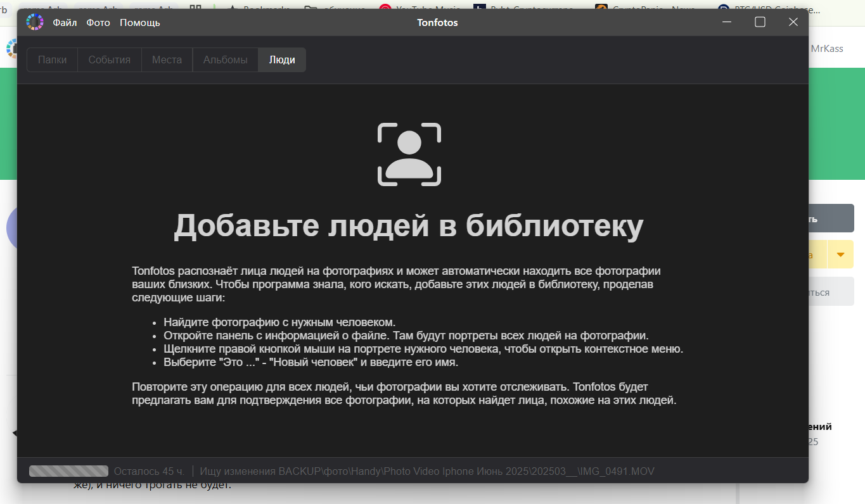Click the Tonfotos window title text
Screen dimensions: 865x504
(437, 23)
